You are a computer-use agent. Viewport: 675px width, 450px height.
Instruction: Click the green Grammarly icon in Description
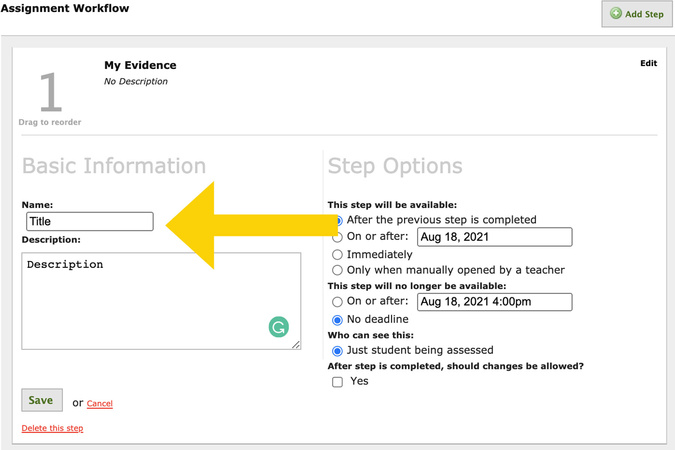point(279,327)
